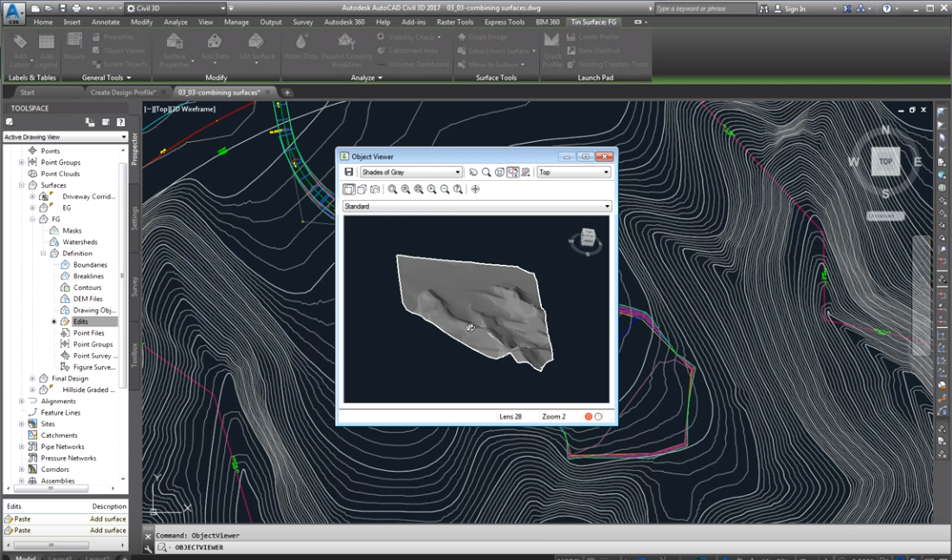Screen dimensions: 952x560
Task: Click the Set View icon left of Top dropdown
Action: (x=526, y=172)
